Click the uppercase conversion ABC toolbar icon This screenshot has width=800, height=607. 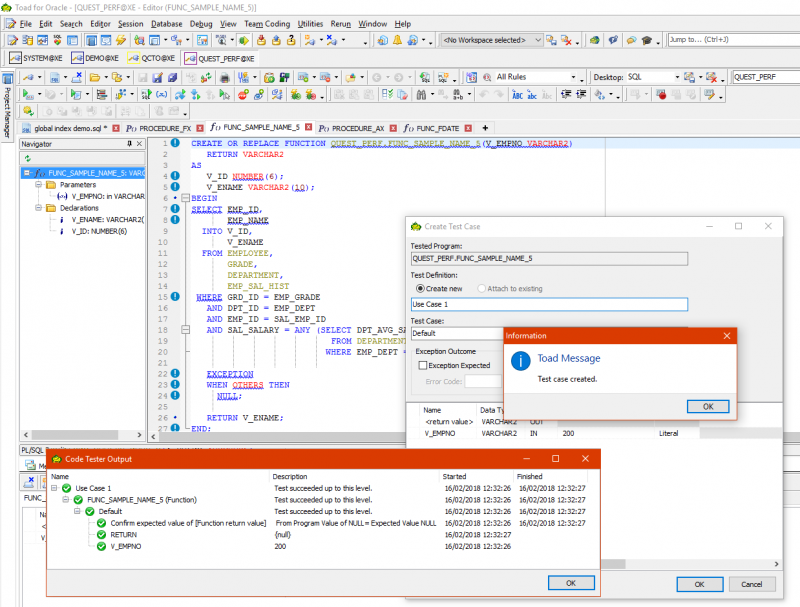pyautogui.click(x=517, y=97)
